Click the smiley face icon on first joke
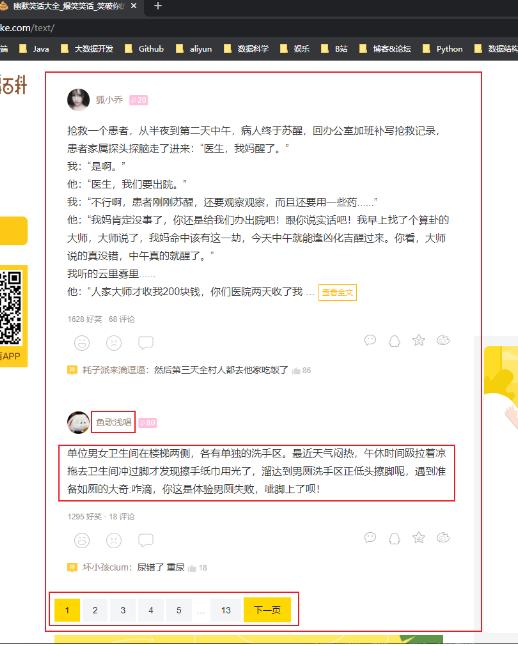The height and width of the screenshot is (646, 518). [82, 342]
